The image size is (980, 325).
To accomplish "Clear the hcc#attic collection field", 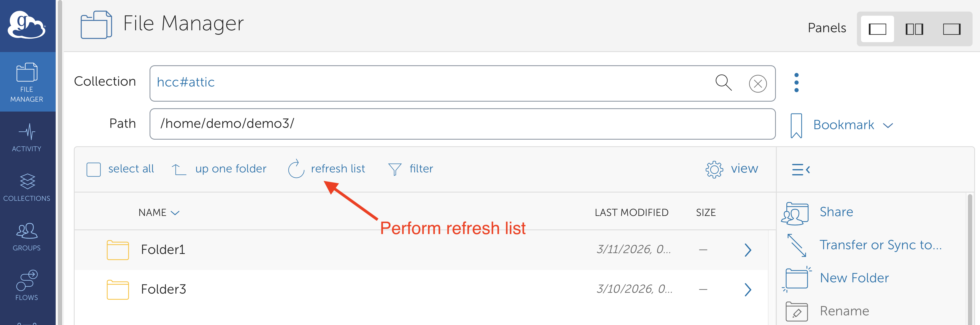I will point(757,84).
